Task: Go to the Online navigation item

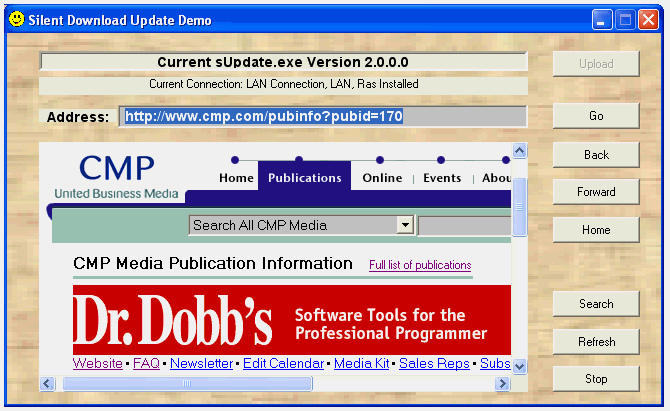Action: coord(382,178)
